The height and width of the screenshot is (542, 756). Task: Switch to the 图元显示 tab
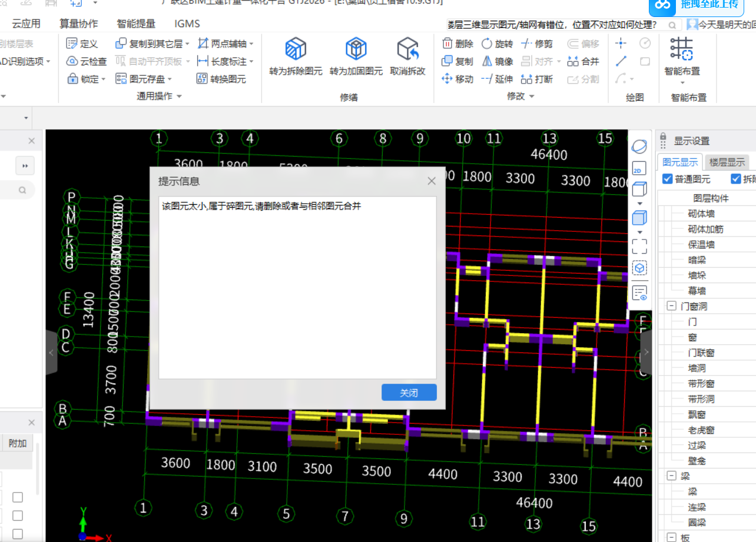(680, 162)
